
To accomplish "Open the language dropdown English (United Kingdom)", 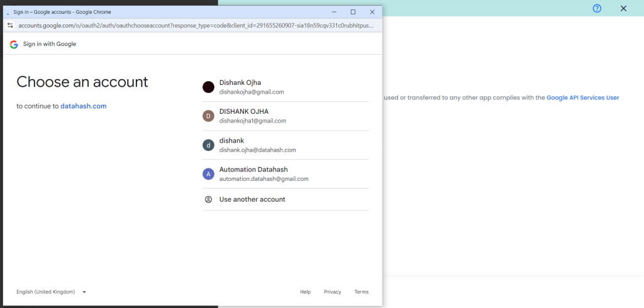I will 52,292.
